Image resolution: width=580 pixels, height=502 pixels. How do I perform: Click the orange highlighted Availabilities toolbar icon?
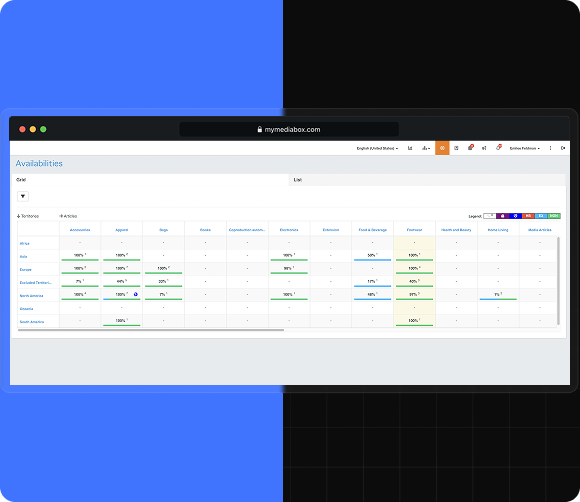442,148
